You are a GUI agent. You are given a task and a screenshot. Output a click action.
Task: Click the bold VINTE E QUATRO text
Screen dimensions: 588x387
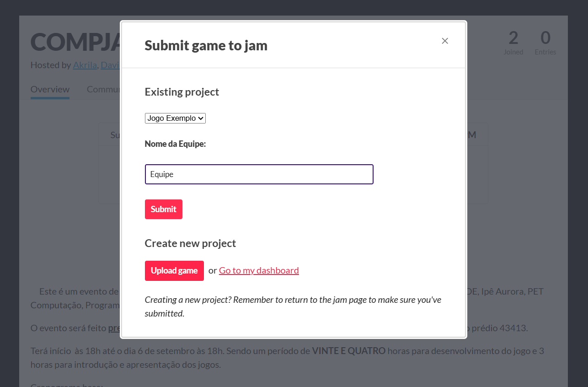tap(349, 351)
